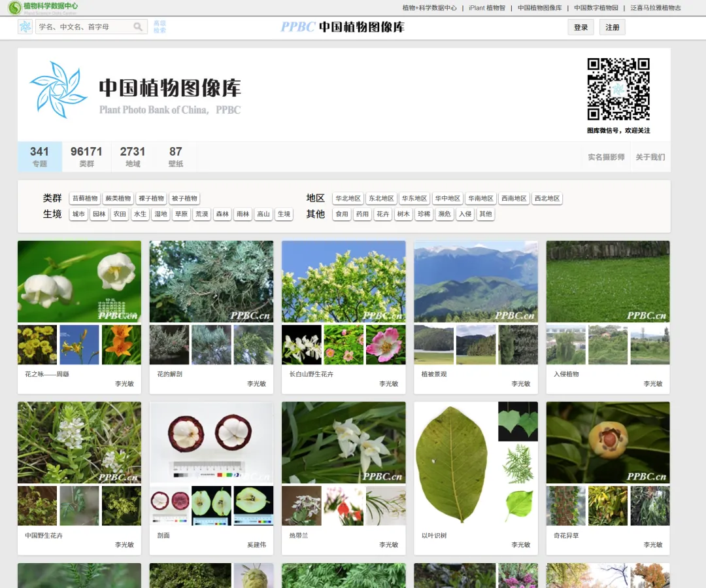Select the 87 壁纸 tab
This screenshot has height=588, width=706.
tap(176, 157)
